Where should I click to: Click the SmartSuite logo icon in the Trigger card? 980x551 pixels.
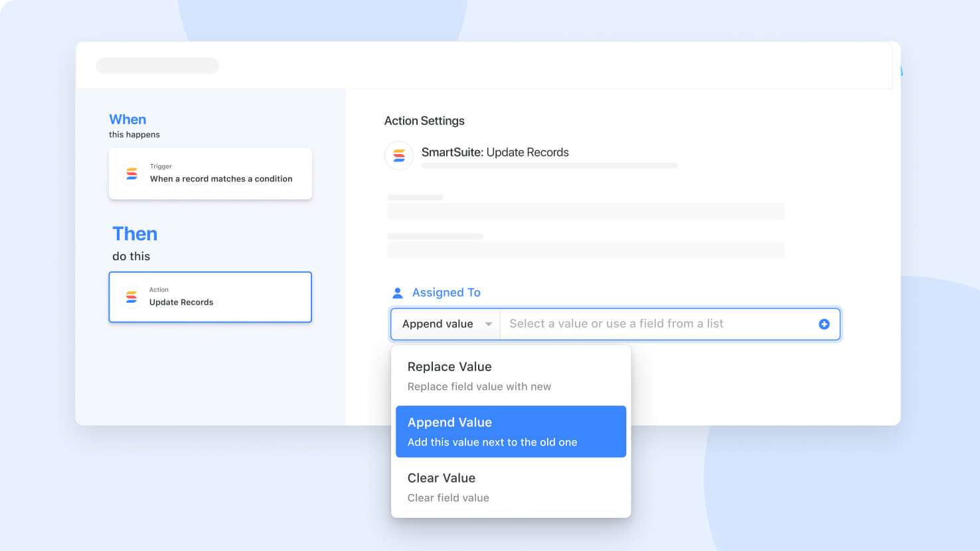[x=131, y=174]
